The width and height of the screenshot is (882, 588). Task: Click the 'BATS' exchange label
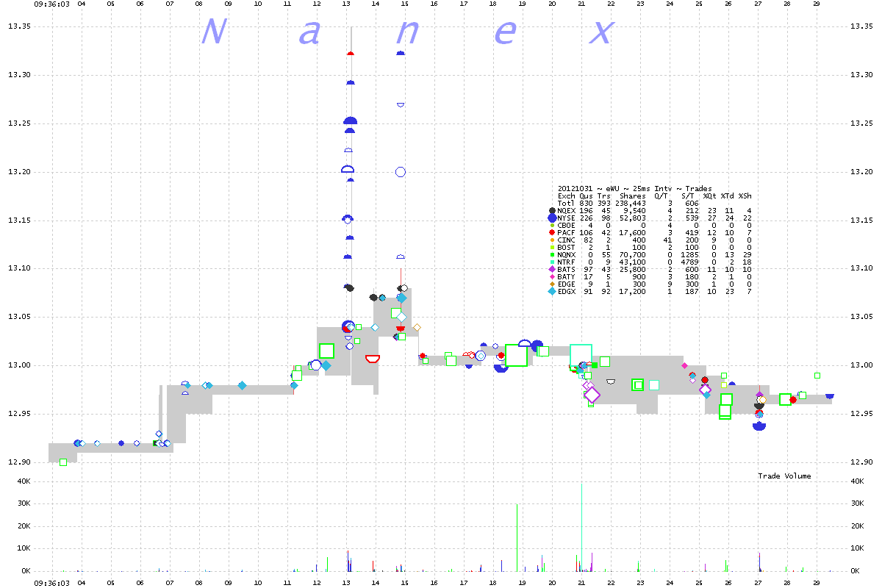[567, 269]
